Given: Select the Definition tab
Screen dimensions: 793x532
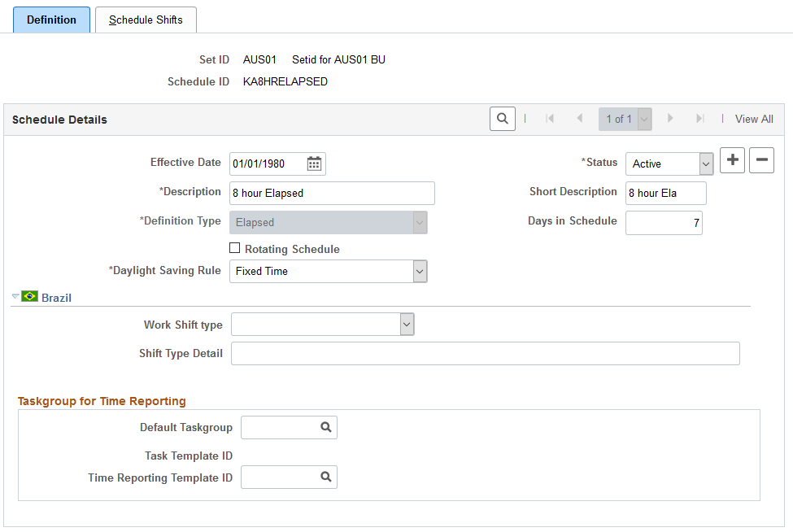Looking at the screenshot, I should pyautogui.click(x=51, y=20).
